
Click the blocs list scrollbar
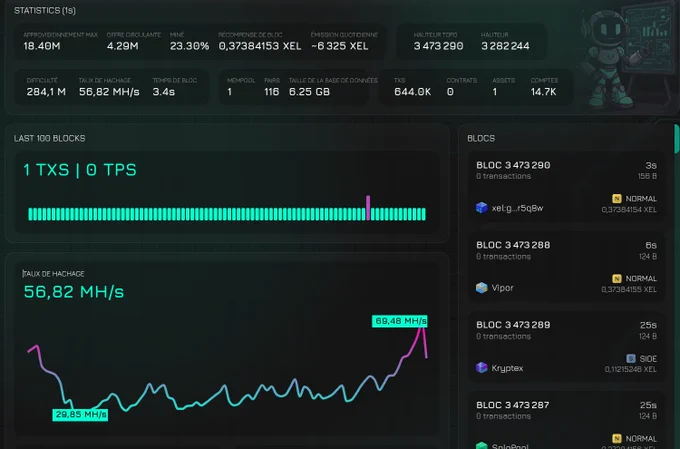point(677,139)
